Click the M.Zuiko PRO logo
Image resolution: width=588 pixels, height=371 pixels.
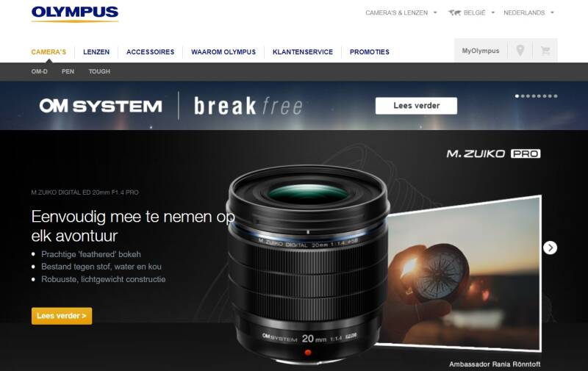(493, 154)
